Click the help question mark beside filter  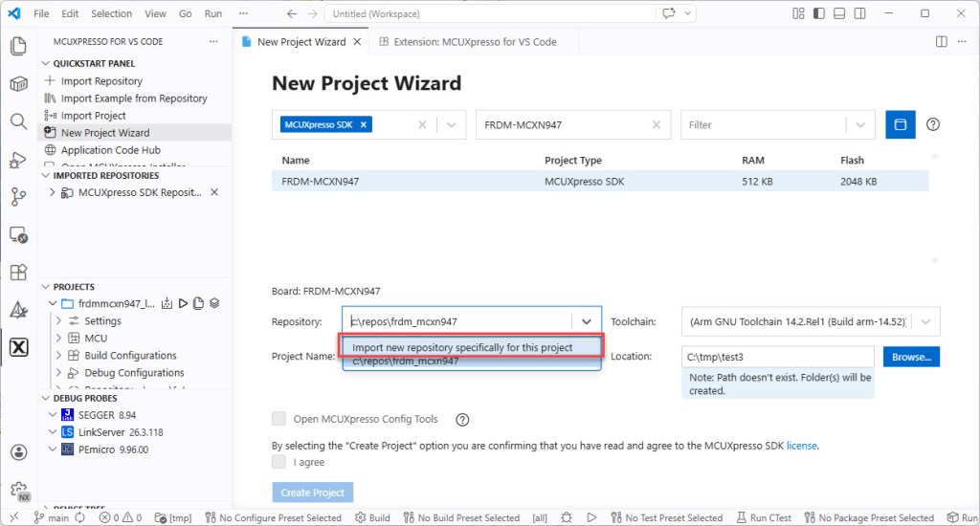tap(933, 124)
